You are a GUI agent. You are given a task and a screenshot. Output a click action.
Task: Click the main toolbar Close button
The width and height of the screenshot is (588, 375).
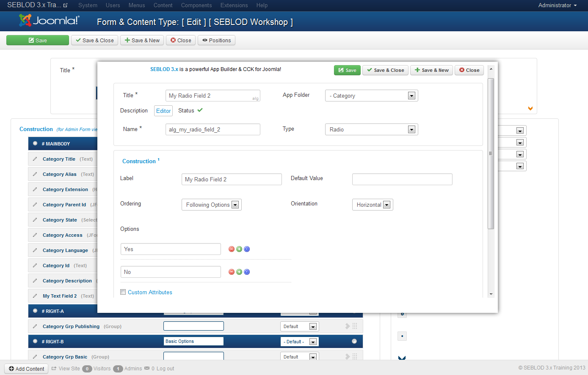[181, 40]
